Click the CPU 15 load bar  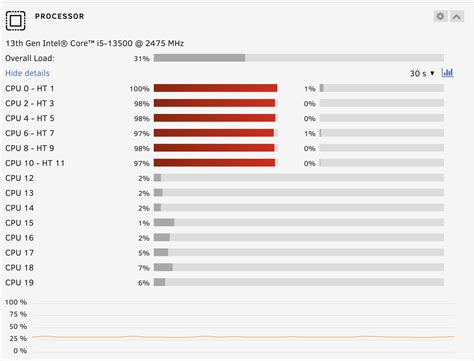tap(299, 222)
